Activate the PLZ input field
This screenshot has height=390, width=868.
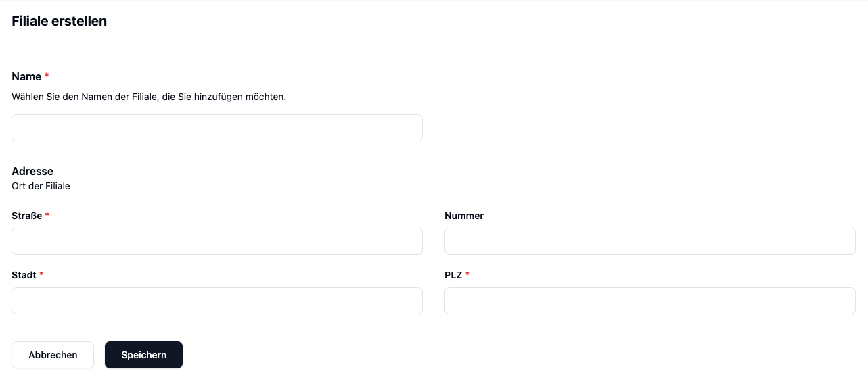pos(650,301)
